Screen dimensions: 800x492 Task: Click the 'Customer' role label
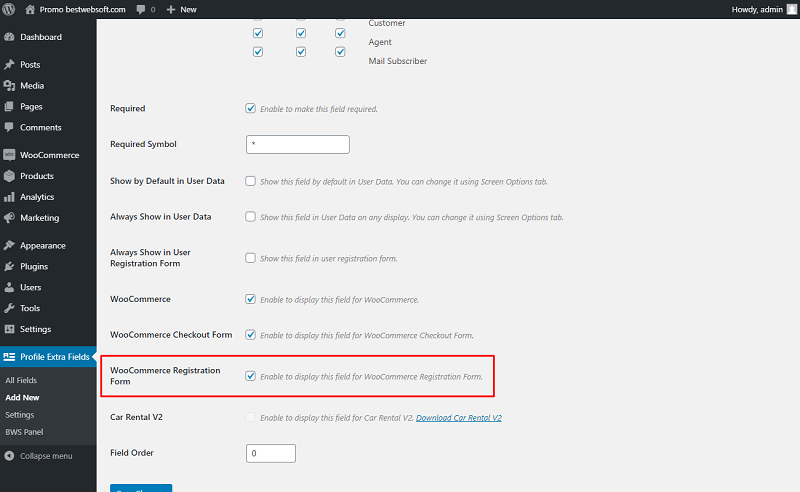(x=387, y=23)
